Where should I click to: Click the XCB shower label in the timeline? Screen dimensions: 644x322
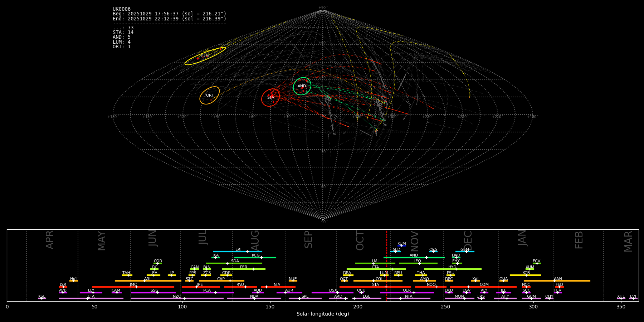coord(526,273)
